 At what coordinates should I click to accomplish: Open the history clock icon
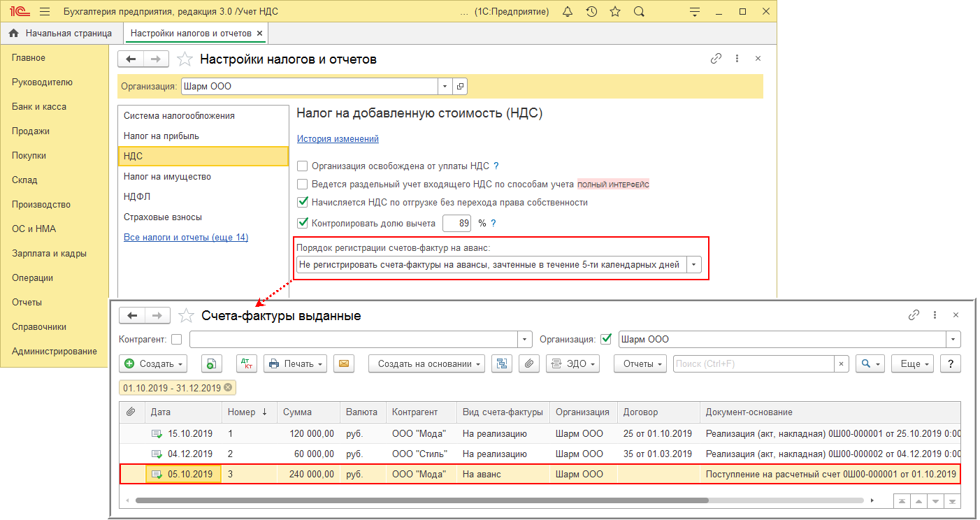(591, 12)
